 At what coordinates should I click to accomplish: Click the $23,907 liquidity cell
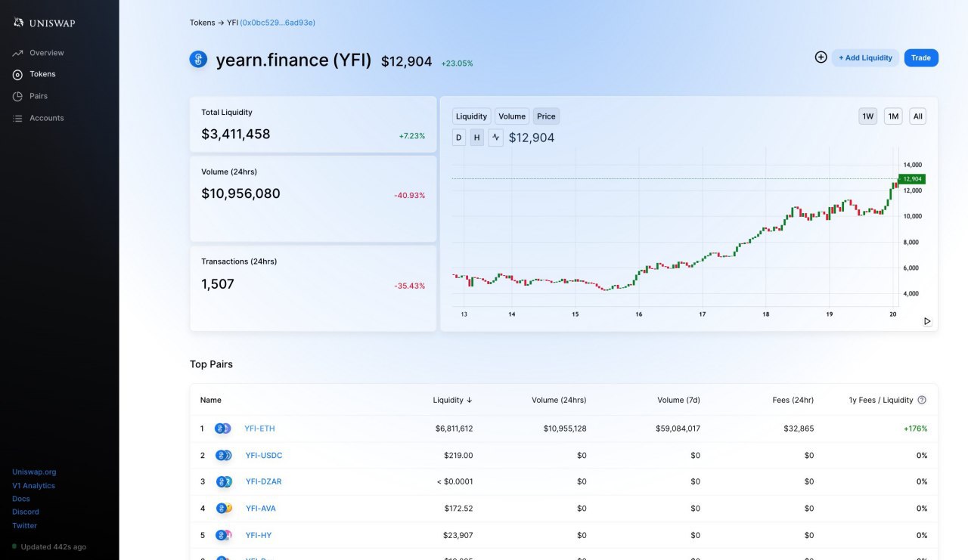[x=458, y=535]
